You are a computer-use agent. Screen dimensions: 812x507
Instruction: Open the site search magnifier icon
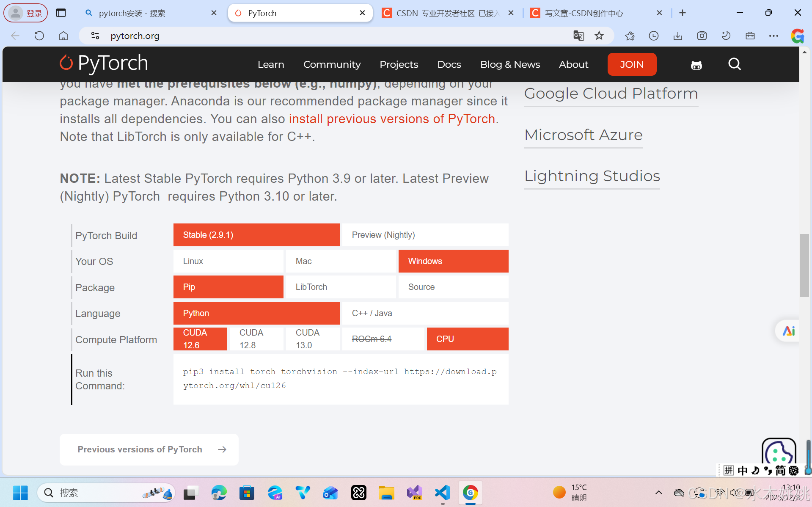point(735,64)
